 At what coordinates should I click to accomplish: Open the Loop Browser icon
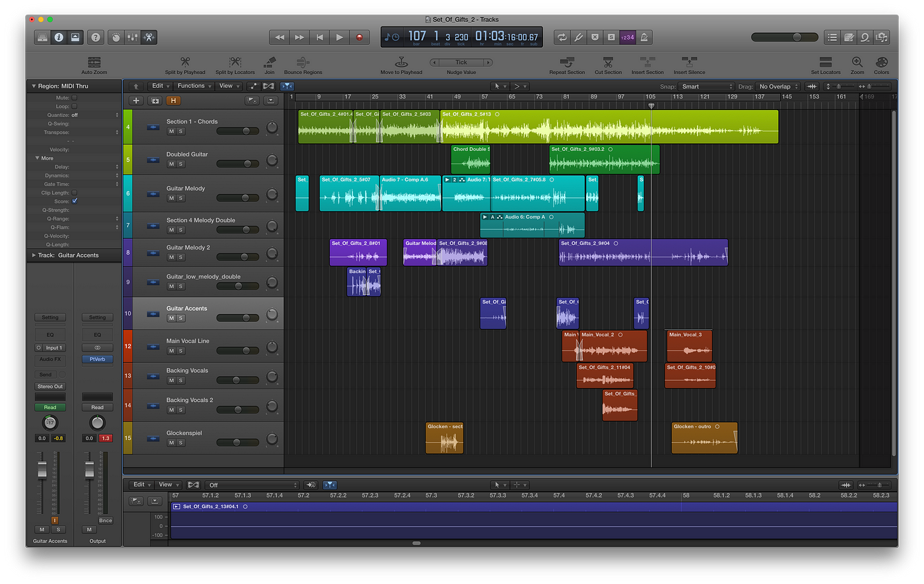click(x=865, y=38)
